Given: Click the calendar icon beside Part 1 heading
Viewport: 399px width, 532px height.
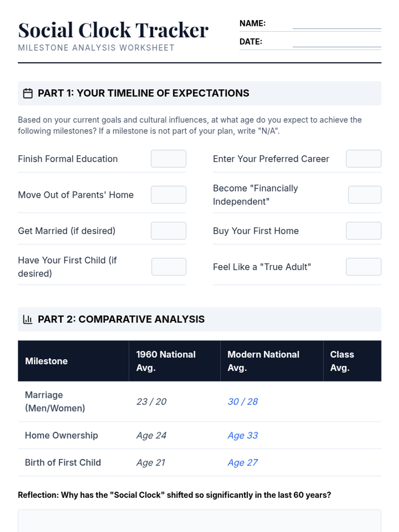Looking at the screenshot, I should click(x=28, y=93).
